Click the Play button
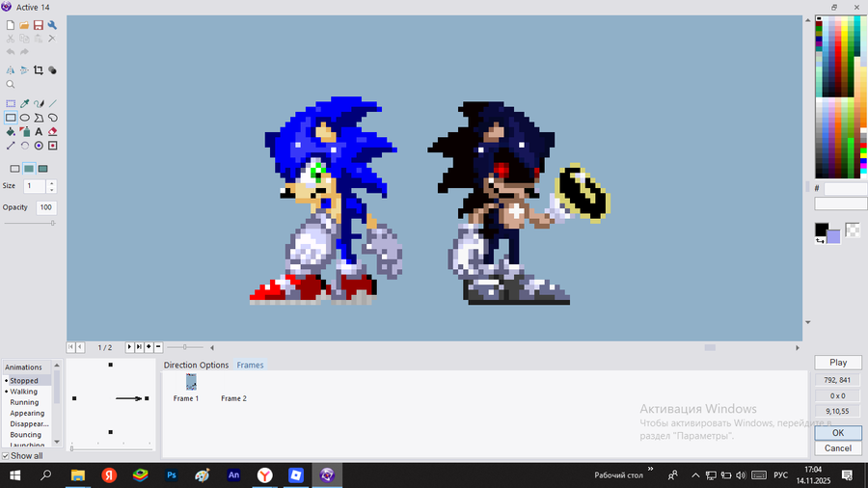Image resolution: width=868 pixels, height=488 pixels. point(838,363)
